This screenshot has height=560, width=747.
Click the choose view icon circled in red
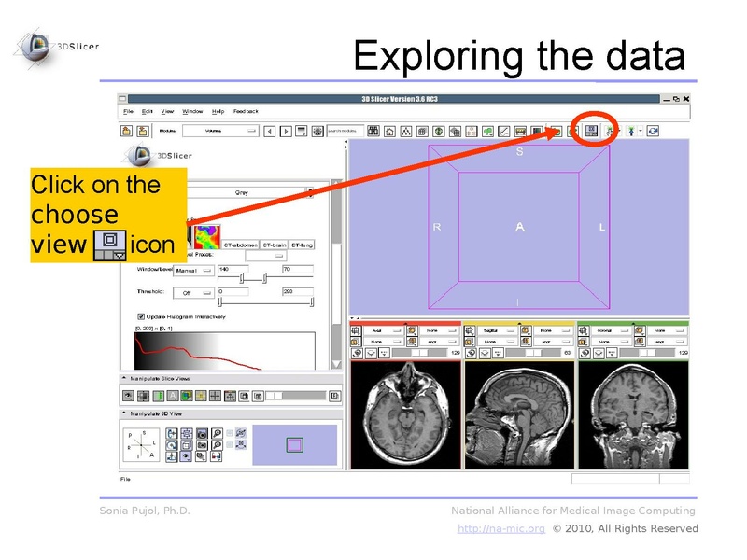tap(593, 129)
